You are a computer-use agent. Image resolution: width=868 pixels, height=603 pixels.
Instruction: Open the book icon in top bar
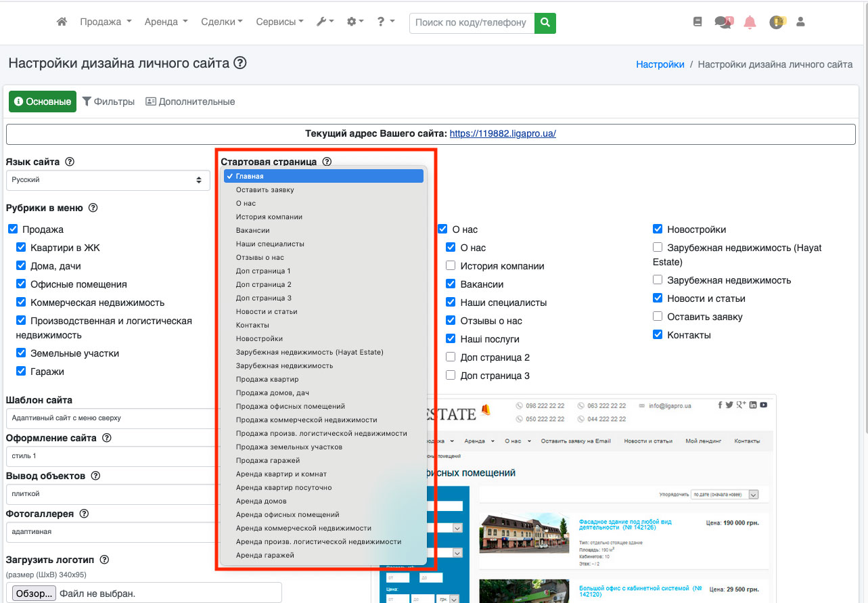[x=698, y=22]
